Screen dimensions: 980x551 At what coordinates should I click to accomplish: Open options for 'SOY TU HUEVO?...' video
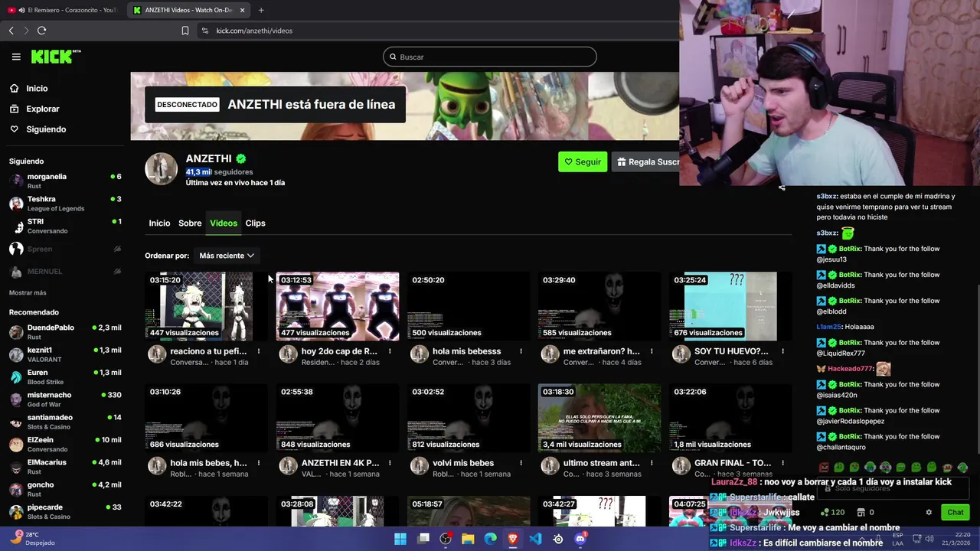[782, 351]
